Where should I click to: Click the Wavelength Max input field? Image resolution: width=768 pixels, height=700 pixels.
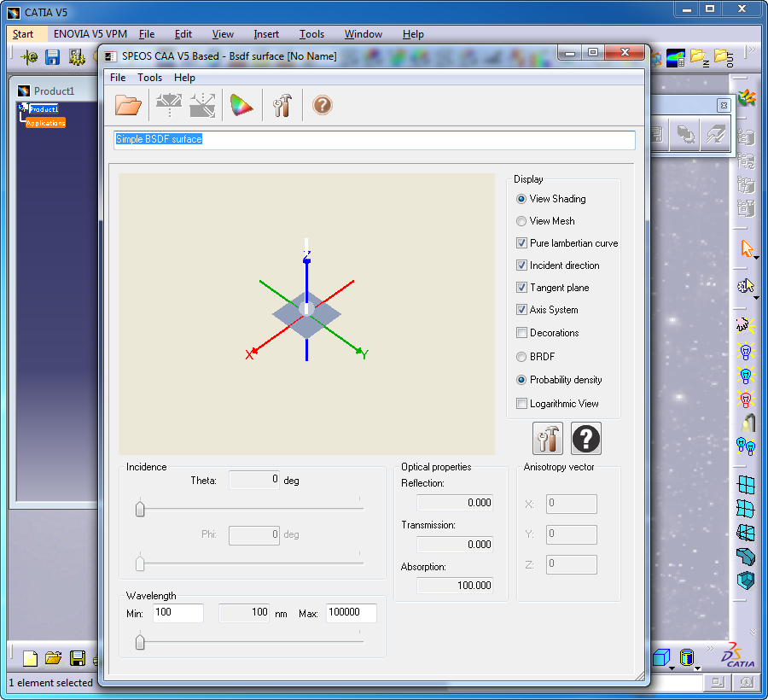coord(352,613)
